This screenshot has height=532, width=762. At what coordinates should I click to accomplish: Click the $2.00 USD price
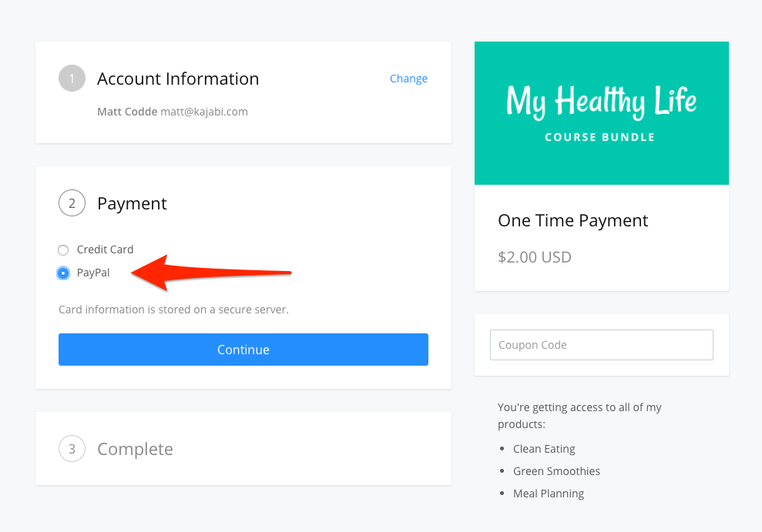[535, 257]
